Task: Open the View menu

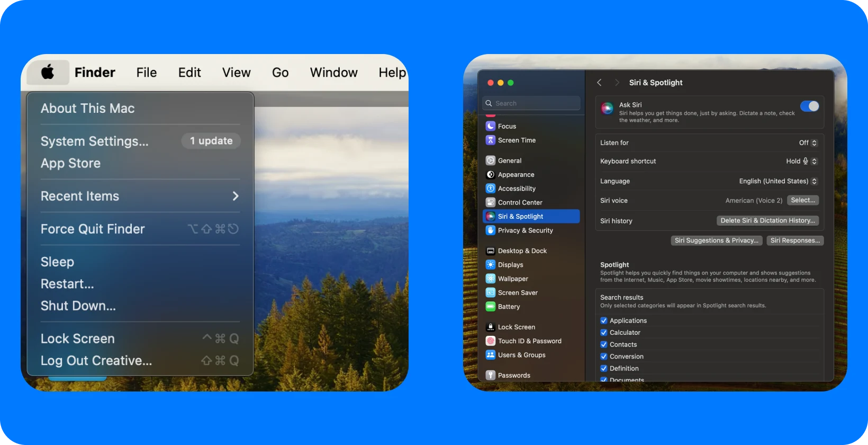Action: 236,73
